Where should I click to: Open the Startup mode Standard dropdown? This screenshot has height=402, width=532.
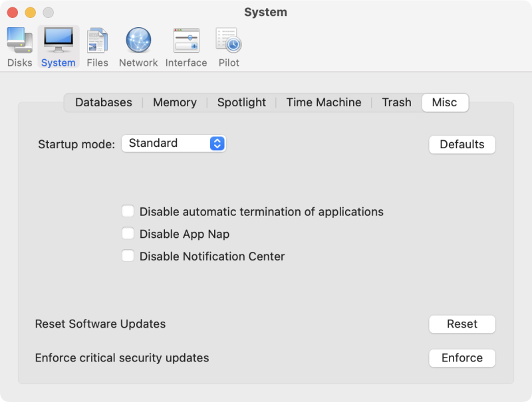[174, 144]
